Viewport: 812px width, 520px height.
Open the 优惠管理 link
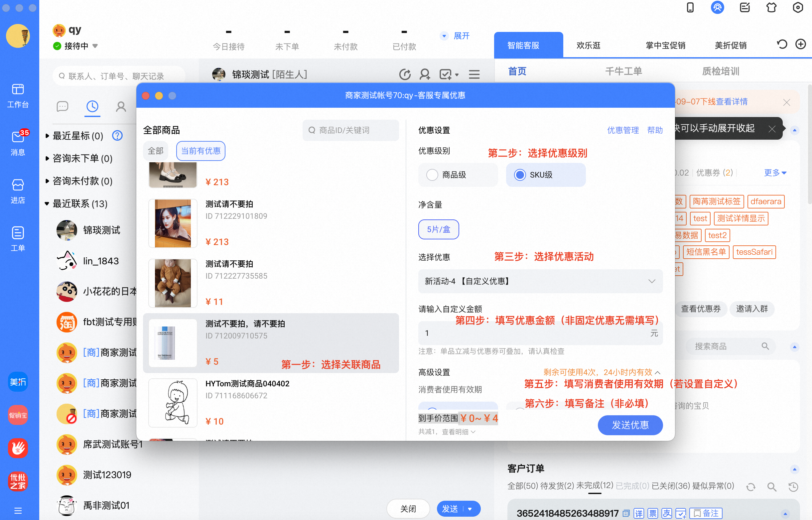[x=622, y=130]
